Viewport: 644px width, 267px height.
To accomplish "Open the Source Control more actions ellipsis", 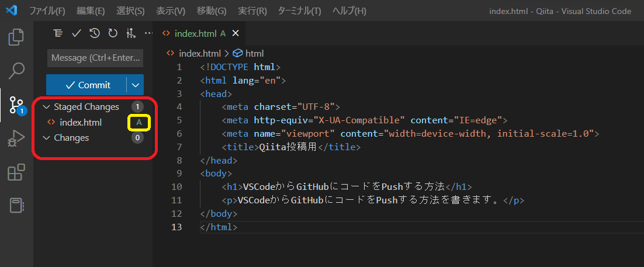I will (x=148, y=33).
